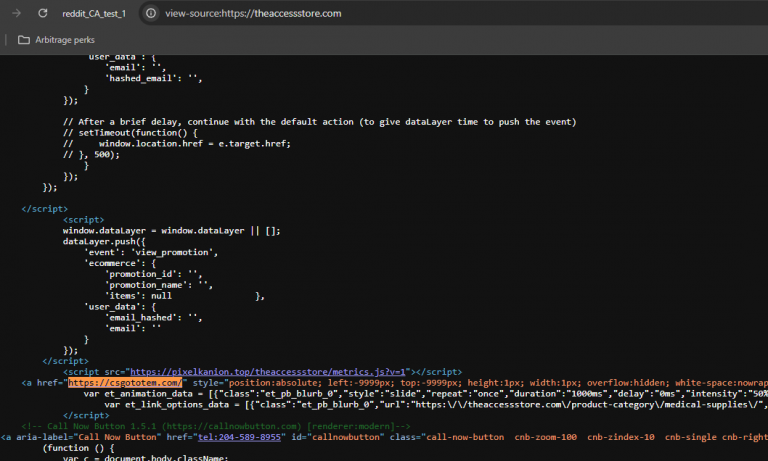The height and width of the screenshot is (461, 768).
Task: Click the window.dataLayer assignment line
Action: (171, 231)
